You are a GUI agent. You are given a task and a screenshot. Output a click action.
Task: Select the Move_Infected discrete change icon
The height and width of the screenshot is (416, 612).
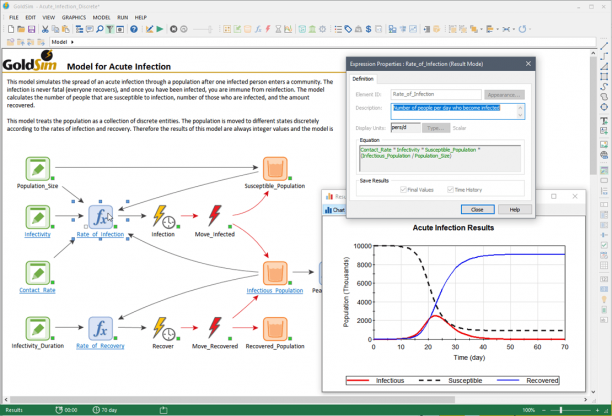tap(215, 216)
